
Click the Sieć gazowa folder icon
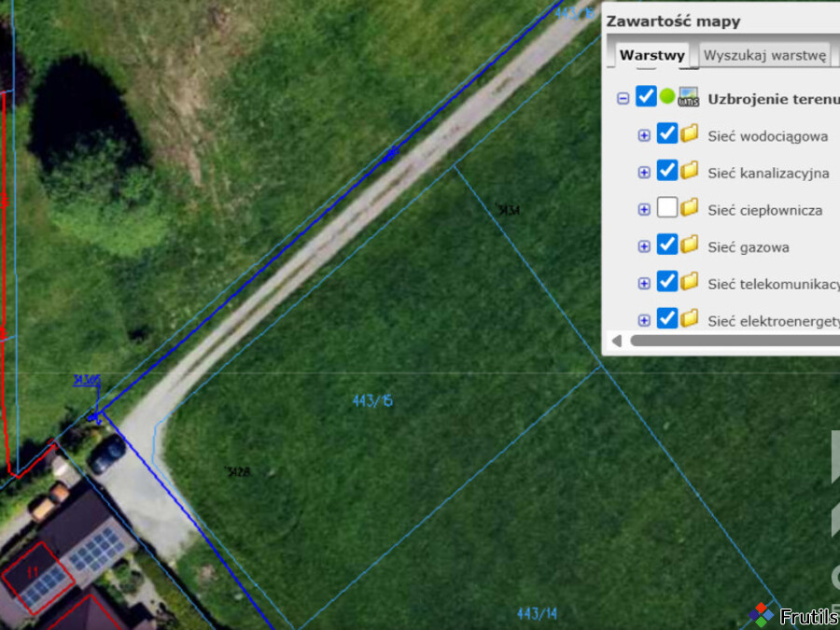point(689,245)
